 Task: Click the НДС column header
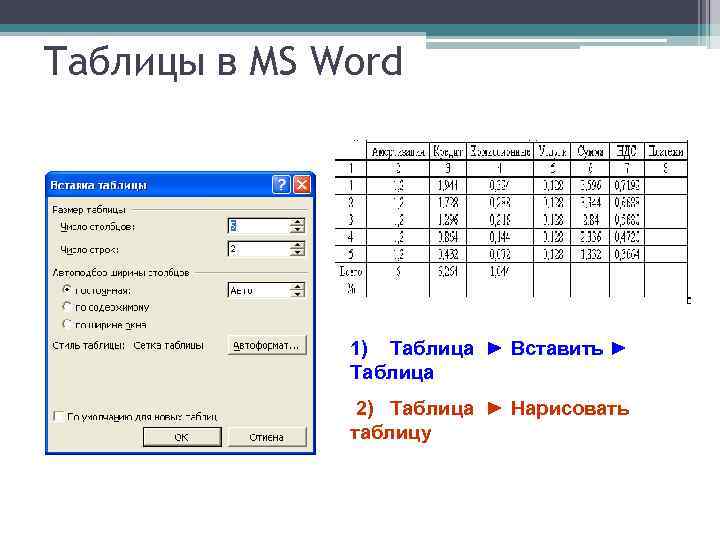[627, 151]
